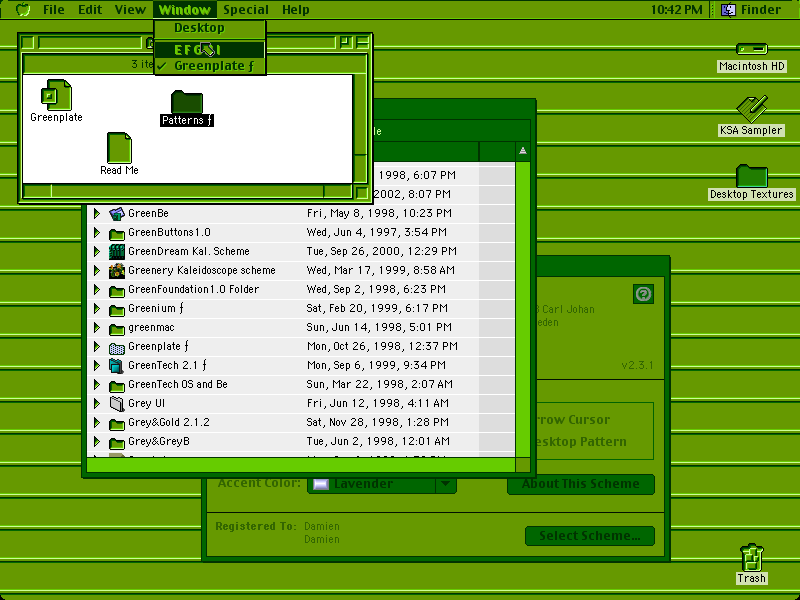Click the greenmac folder icon
Screen dimensions: 800x600
pos(117,328)
